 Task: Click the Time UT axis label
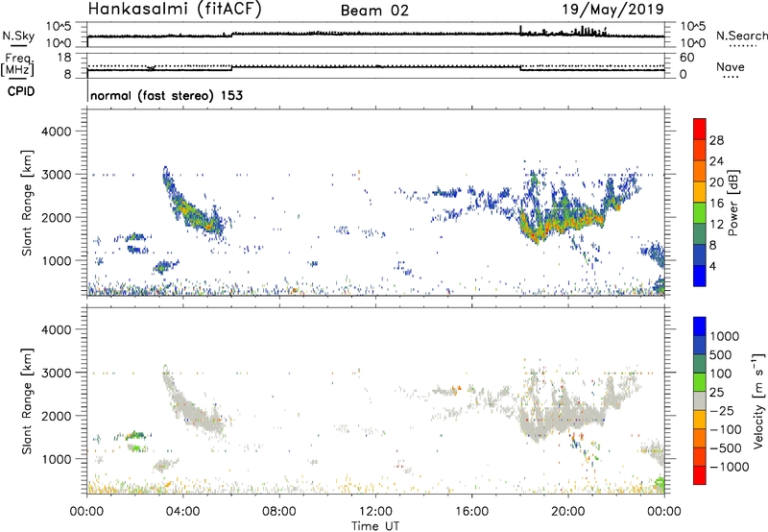click(x=375, y=526)
